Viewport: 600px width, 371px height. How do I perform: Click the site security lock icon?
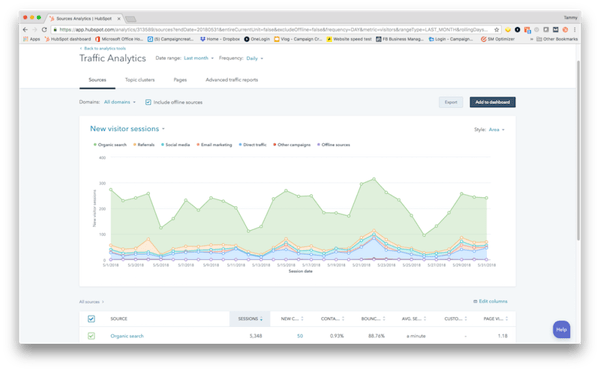click(x=55, y=29)
